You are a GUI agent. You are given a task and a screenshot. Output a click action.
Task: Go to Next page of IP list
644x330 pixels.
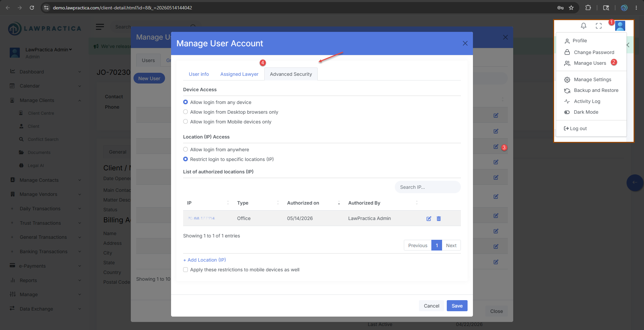pyautogui.click(x=451, y=245)
